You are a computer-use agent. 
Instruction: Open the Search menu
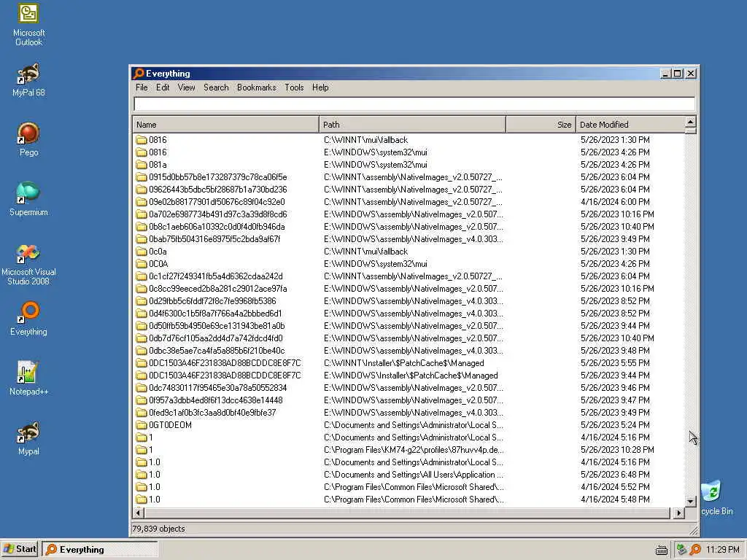[216, 87]
